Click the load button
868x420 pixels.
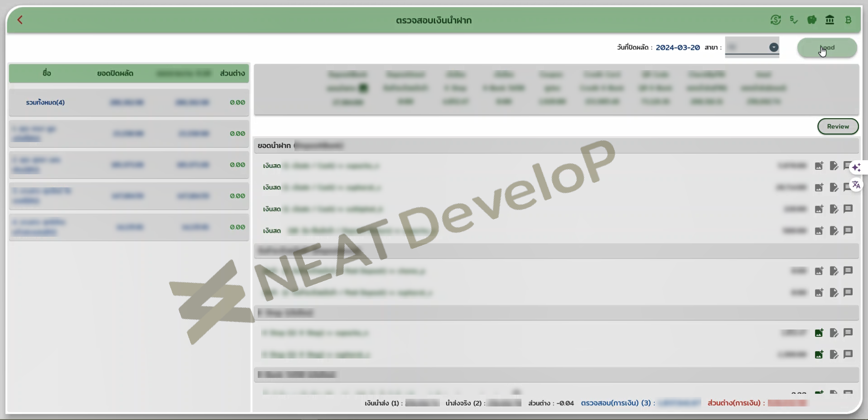tap(827, 48)
